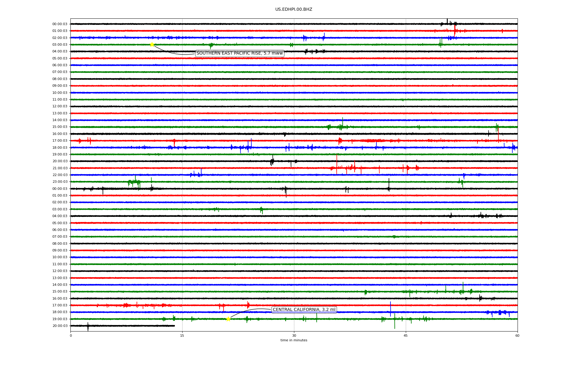Click the '30' tick label on the time axis
The image size is (588, 368).
(294, 335)
